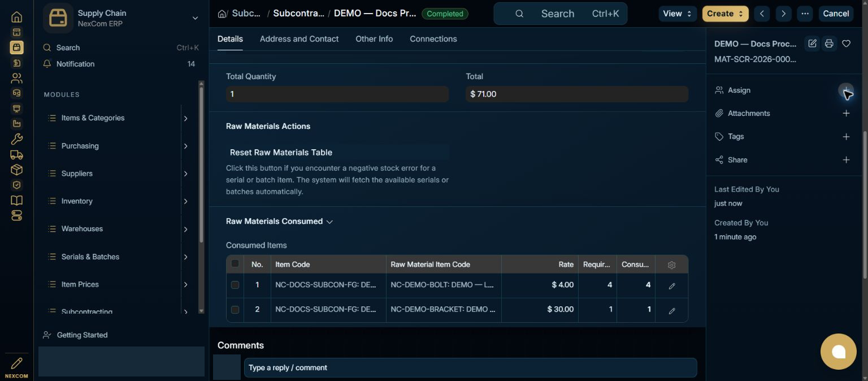The width and height of the screenshot is (868, 381).
Task: Click the NC-DEMO-BOLT raw material cell
Action: point(444,285)
